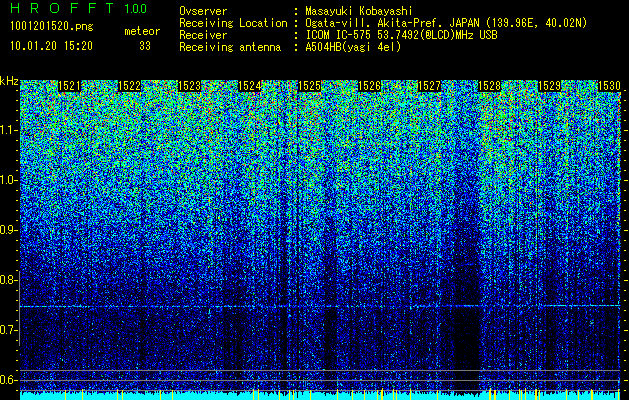This screenshot has width=629, height=400.
Task: Click the meteor label
Action: coord(142,31)
